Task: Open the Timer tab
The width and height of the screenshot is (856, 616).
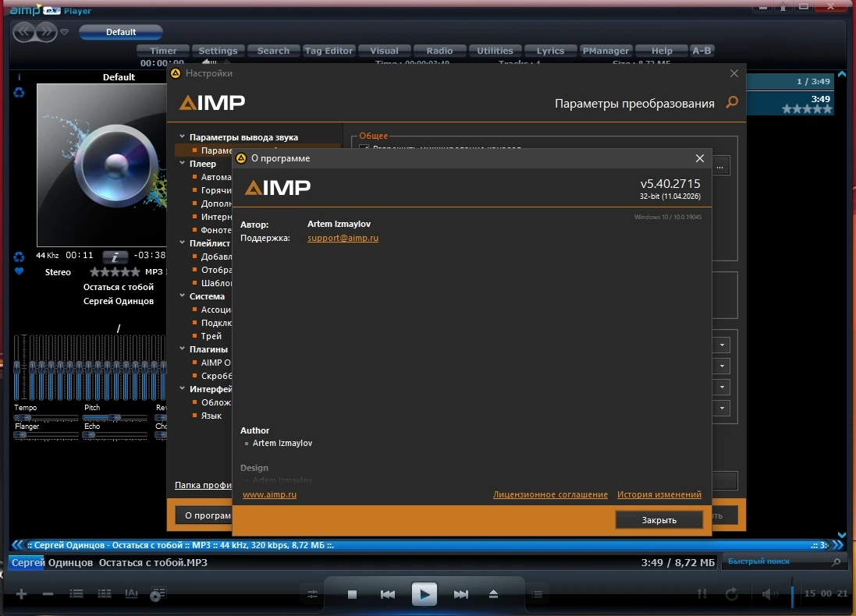Action: [x=163, y=51]
